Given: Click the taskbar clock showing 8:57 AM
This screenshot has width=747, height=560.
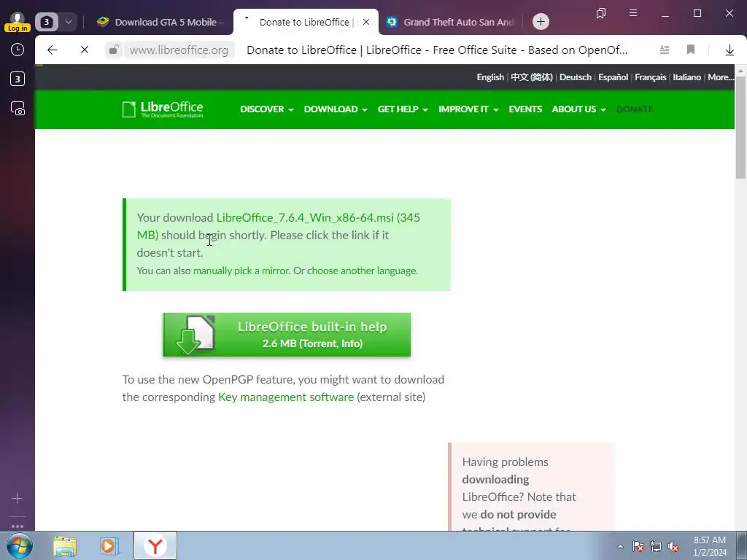Looking at the screenshot, I should point(710,546).
